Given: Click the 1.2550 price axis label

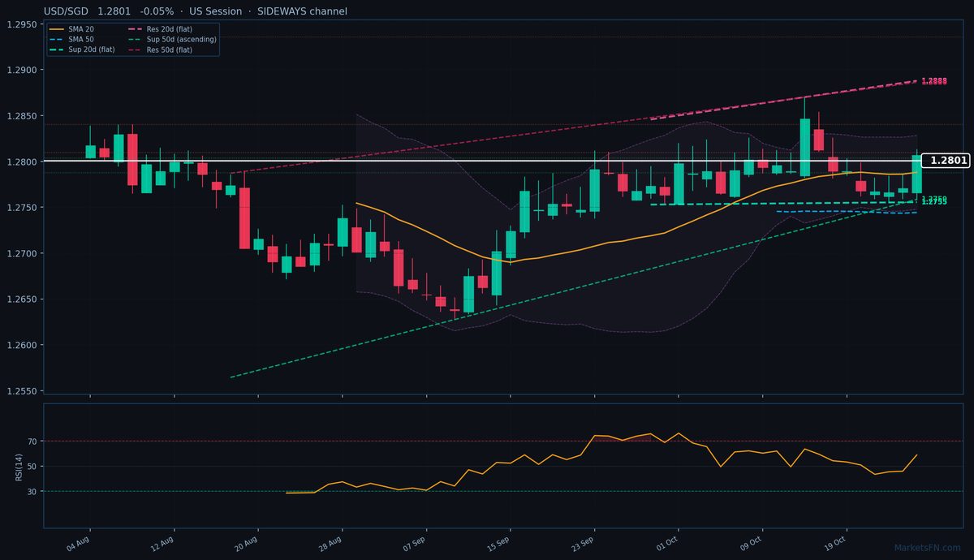Looking at the screenshot, I should tap(22, 391).
